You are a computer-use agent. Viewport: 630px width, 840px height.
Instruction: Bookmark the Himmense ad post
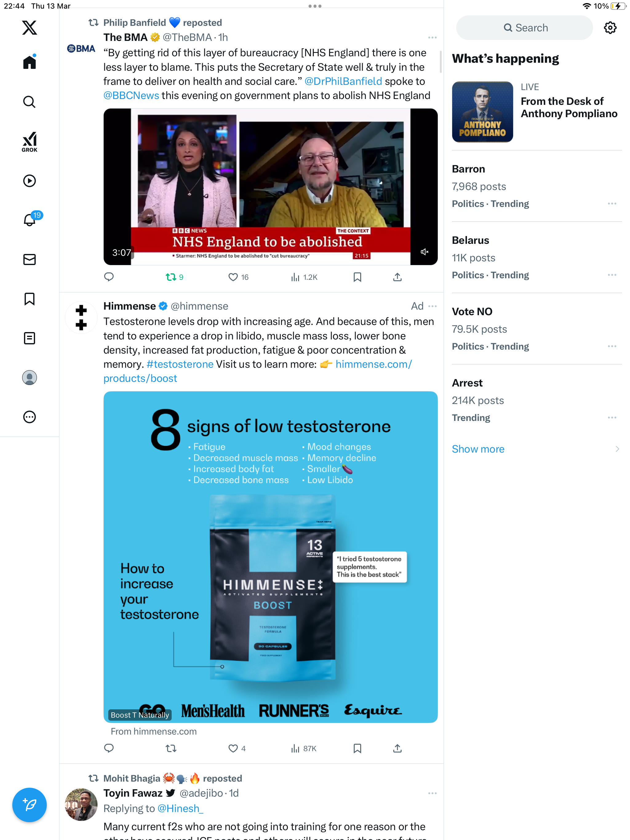point(357,748)
